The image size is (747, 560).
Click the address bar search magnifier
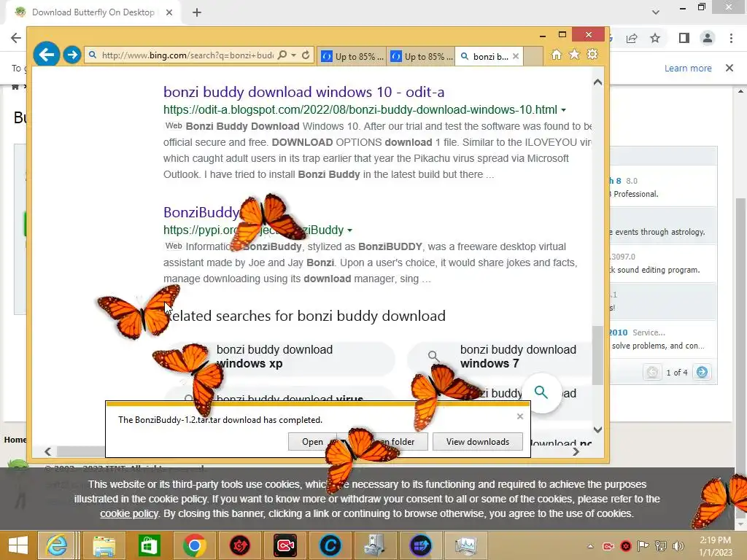click(x=282, y=55)
